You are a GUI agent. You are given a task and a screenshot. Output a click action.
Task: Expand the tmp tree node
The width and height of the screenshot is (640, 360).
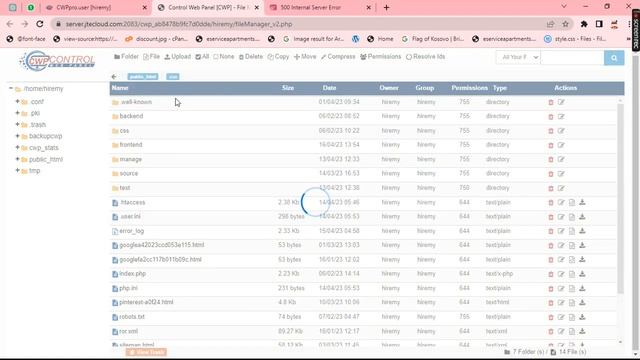[17, 170]
